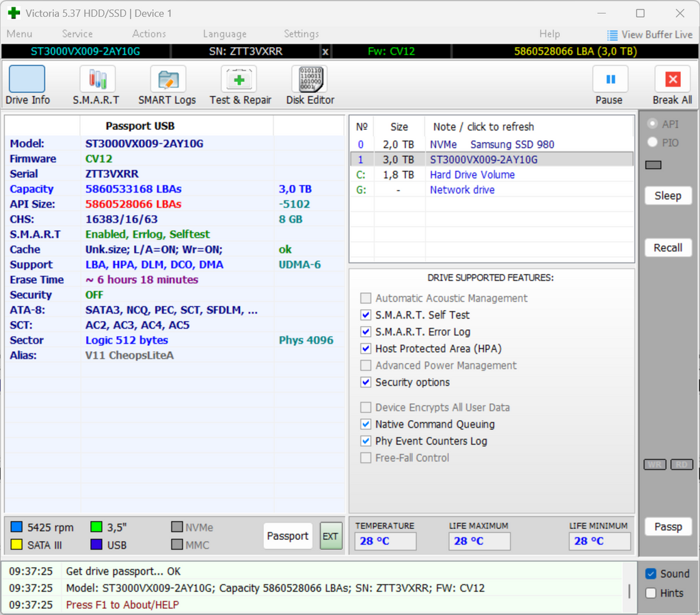Toggle Phy Event Counters Log checkbox
The width and height of the screenshot is (700, 615).
[366, 441]
